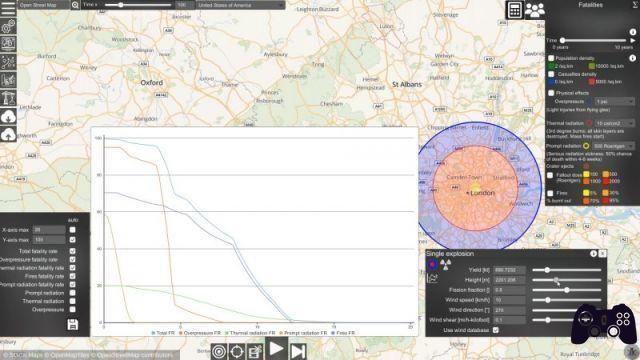Open the population people icon

point(534,10)
